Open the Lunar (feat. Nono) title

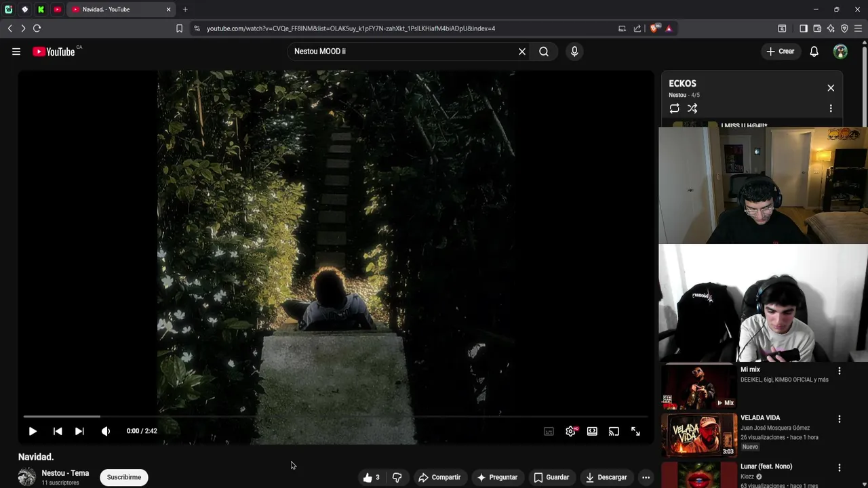[766, 466]
